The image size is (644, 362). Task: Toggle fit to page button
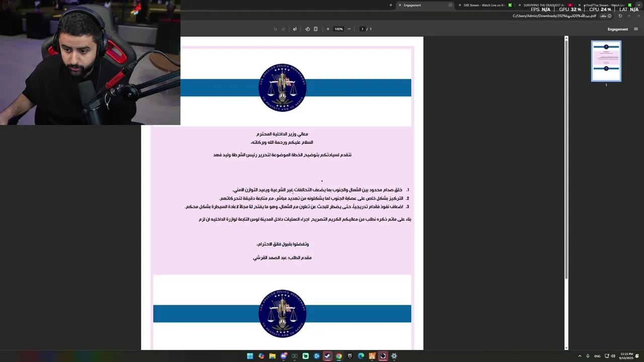coord(315,29)
